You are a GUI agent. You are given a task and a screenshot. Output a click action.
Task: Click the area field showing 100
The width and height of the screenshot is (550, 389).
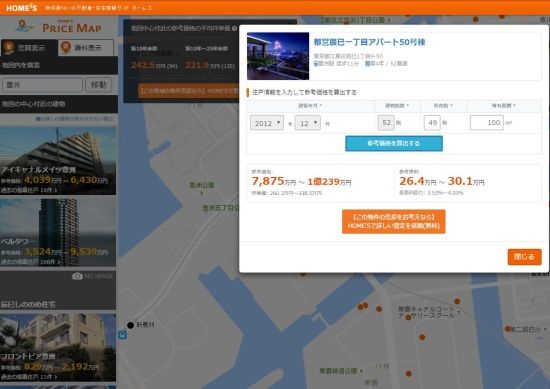click(x=487, y=122)
